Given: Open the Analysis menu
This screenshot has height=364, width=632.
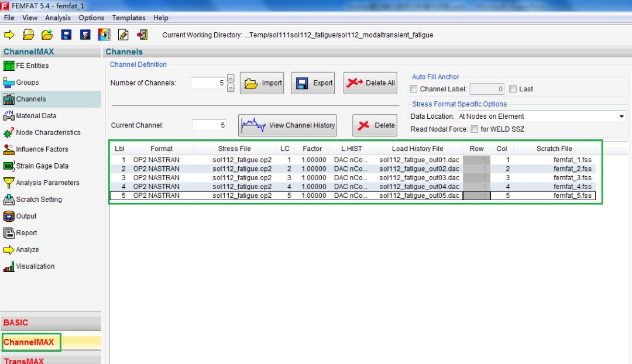Looking at the screenshot, I should tap(57, 18).
